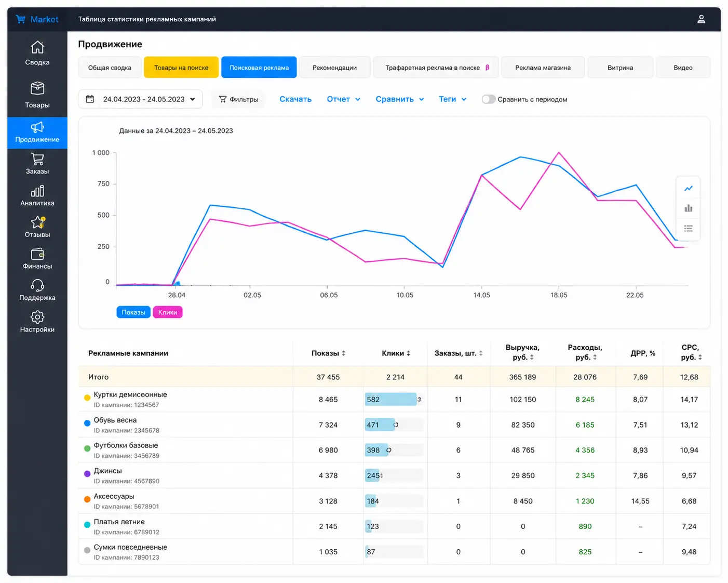The image size is (728, 583).
Task: Switch to Общая сводка tab
Action: click(110, 68)
